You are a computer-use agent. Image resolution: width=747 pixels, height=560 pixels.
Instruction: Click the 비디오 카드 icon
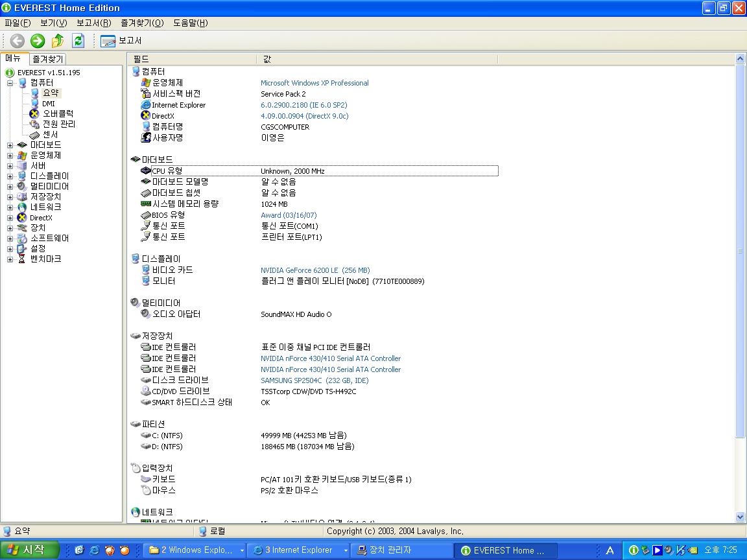[146, 270]
